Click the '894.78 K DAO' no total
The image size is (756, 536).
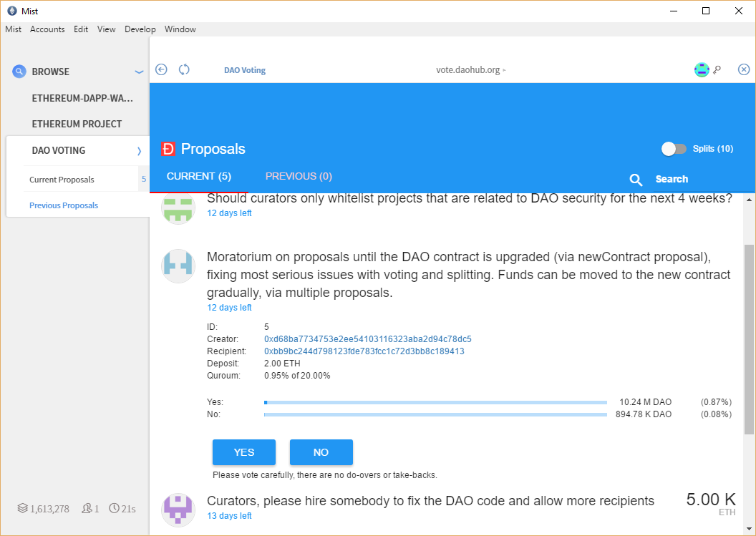[644, 414]
